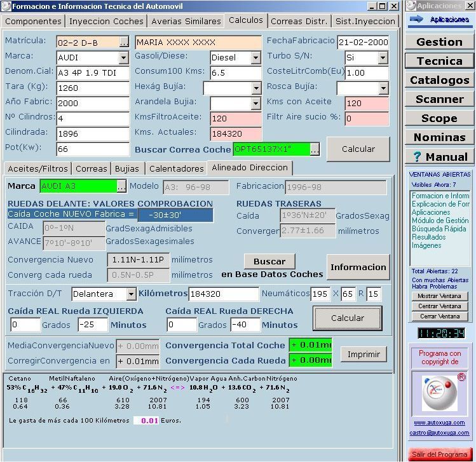
Task: Open the Gestion module
Action: tap(439, 42)
